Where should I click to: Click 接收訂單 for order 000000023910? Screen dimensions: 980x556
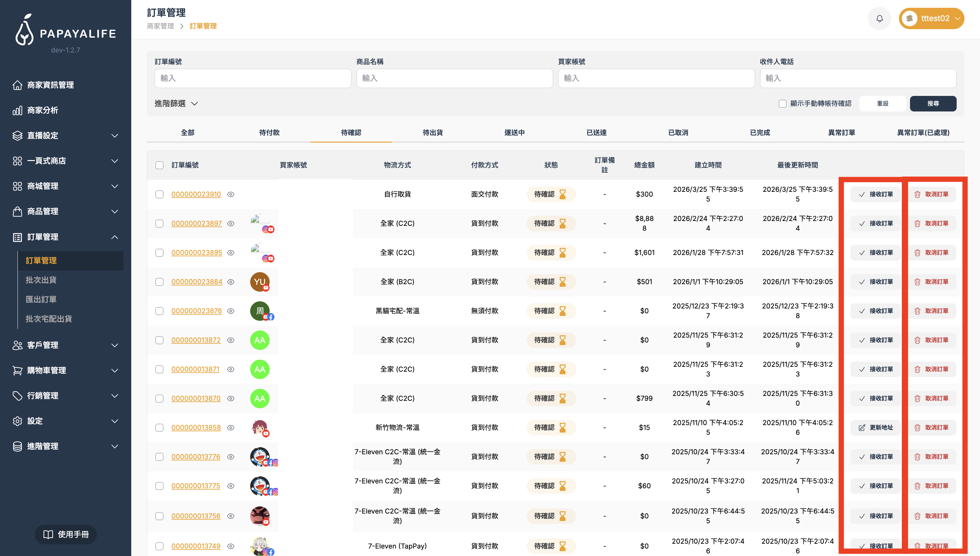click(875, 194)
